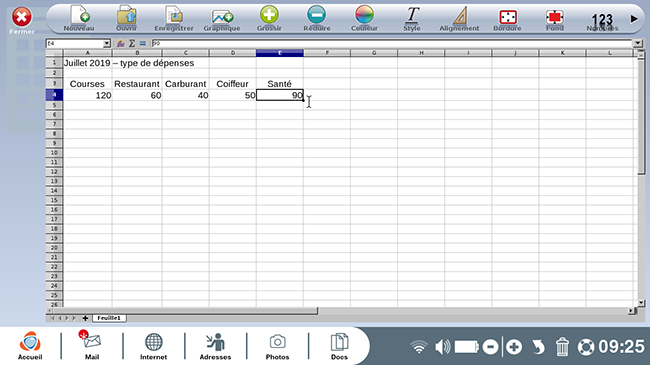Select the Feuille1 sheet tab

coord(109,318)
